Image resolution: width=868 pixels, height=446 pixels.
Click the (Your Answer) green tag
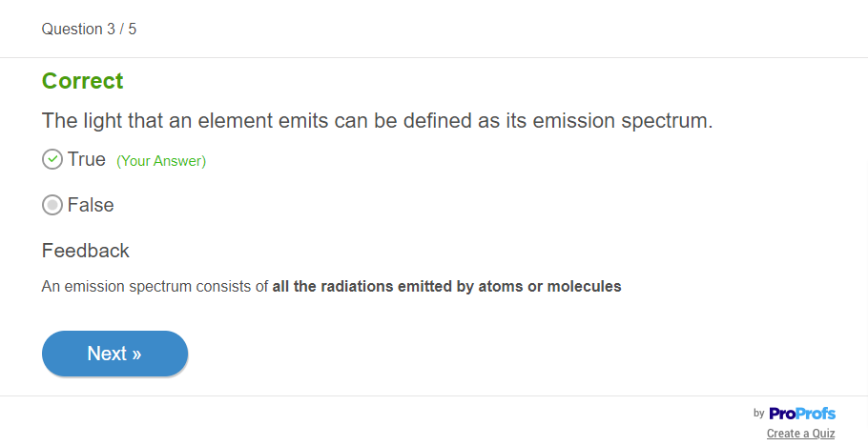161,161
